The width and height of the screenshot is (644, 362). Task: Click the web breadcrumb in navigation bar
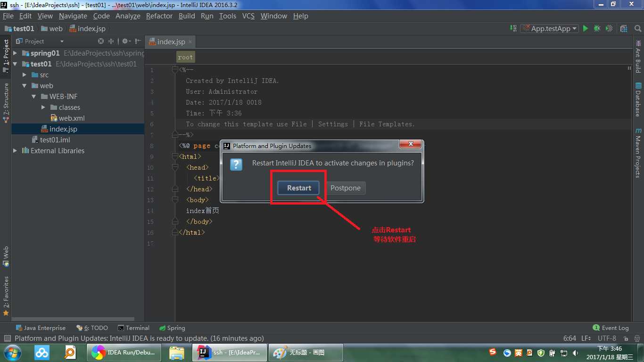click(x=52, y=28)
